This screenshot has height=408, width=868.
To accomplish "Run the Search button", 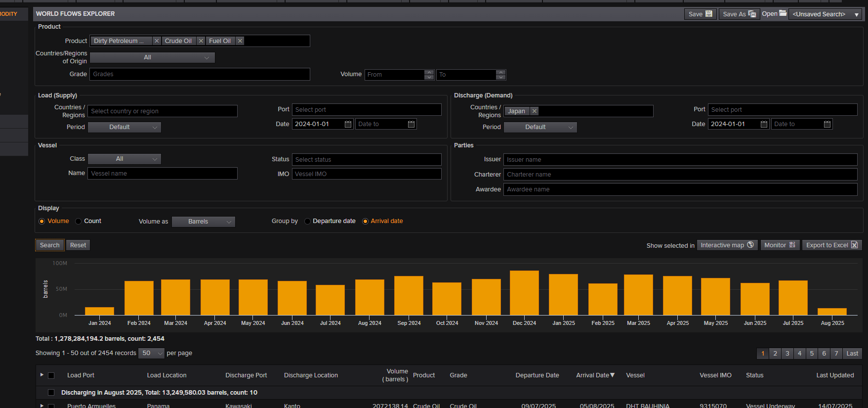I will click(49, 245).
